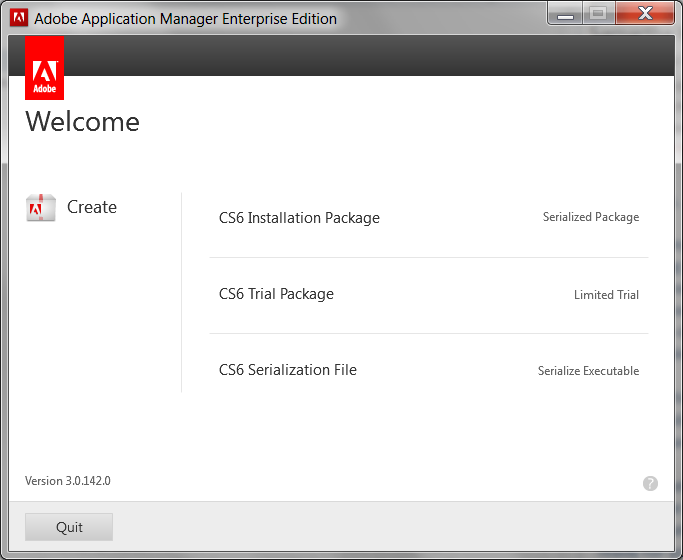This screenshot has height=560, width=683.
Task: Click the Create package box icon
Action: pyautogui.click(x=41, y=208)
